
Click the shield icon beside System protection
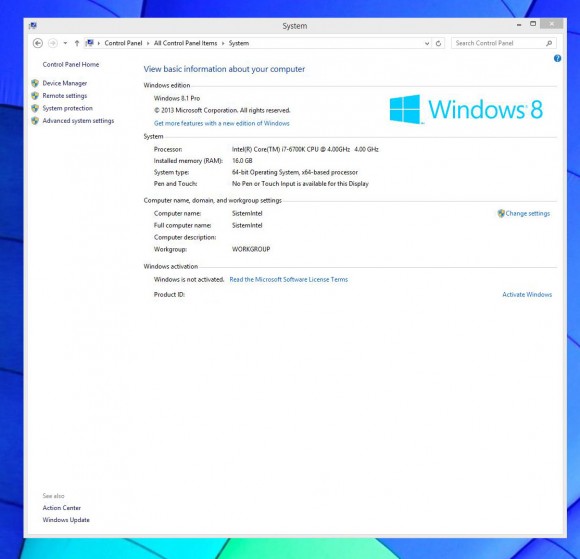35,108
